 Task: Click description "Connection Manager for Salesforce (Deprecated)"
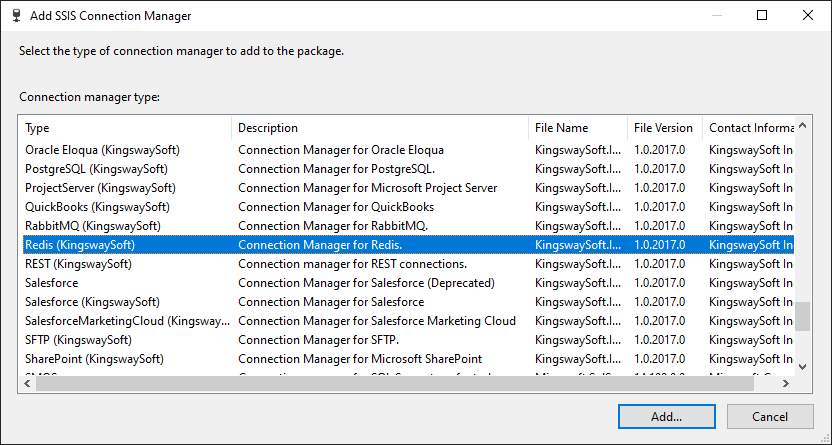(x=366, y=283)
